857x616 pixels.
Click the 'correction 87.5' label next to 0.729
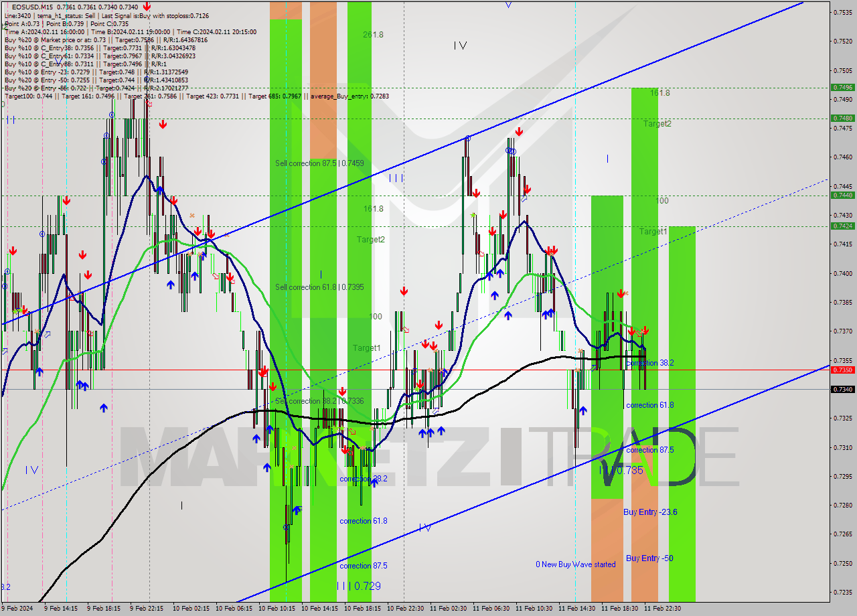(x=363, y=566)
